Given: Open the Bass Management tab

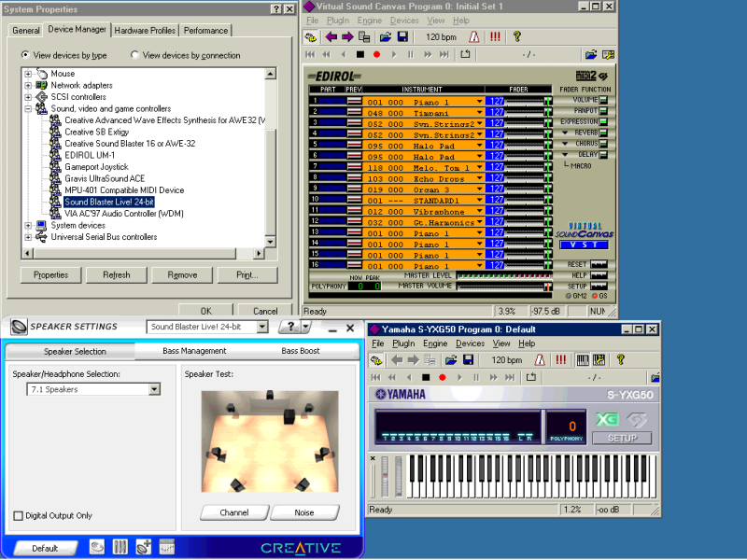Looking at the screenshot, I should [x=194, y=351].
